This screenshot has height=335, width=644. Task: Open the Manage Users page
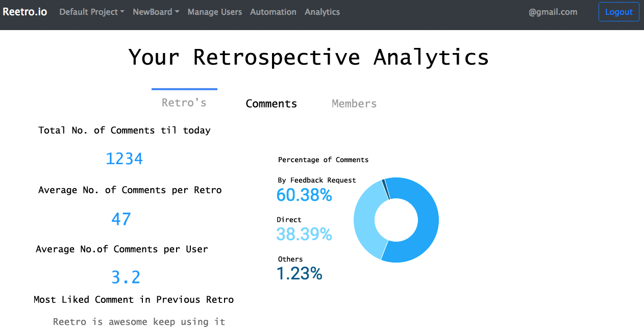215,12
